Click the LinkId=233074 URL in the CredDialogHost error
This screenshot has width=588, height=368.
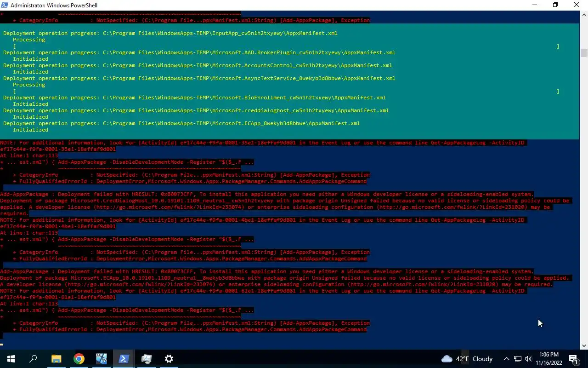169,207
